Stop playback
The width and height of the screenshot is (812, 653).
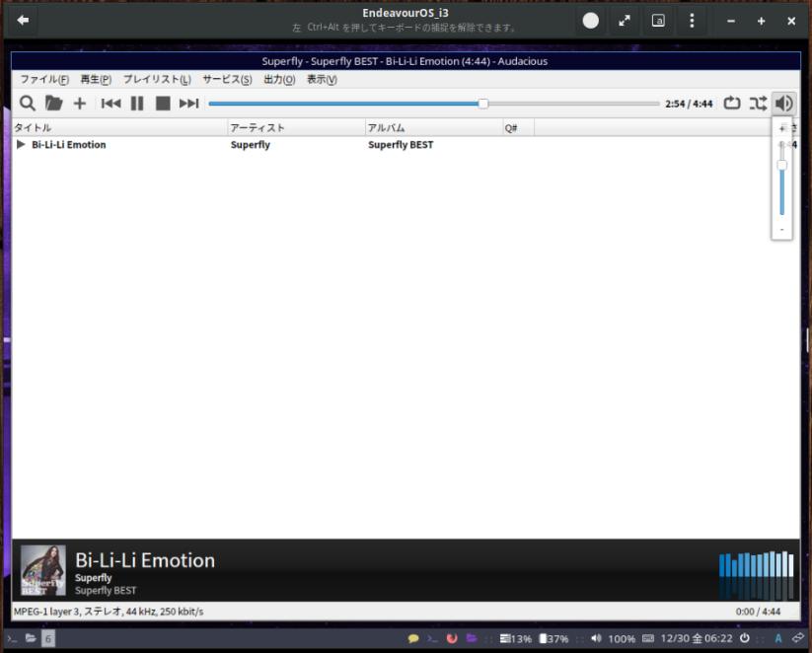(163, 104)
